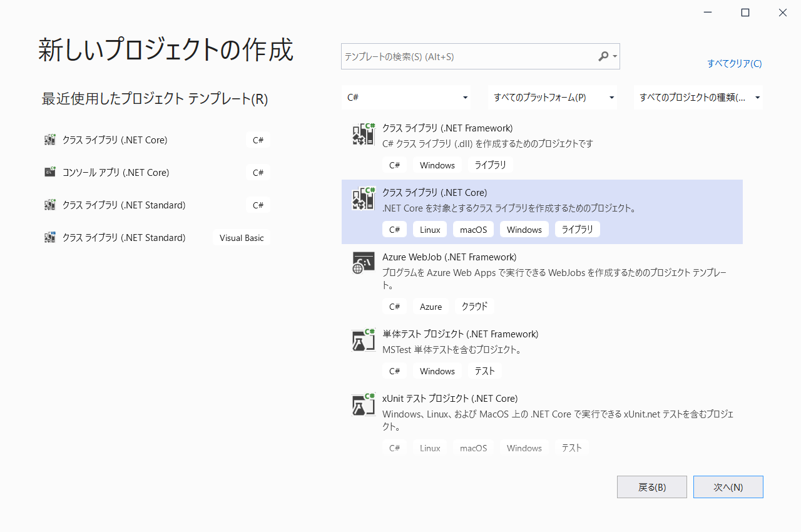Viewport: 801px width, 532px height.
Task: Open the すべてのプラットフォーム filter dropdown
Action: tap(553, 97)
